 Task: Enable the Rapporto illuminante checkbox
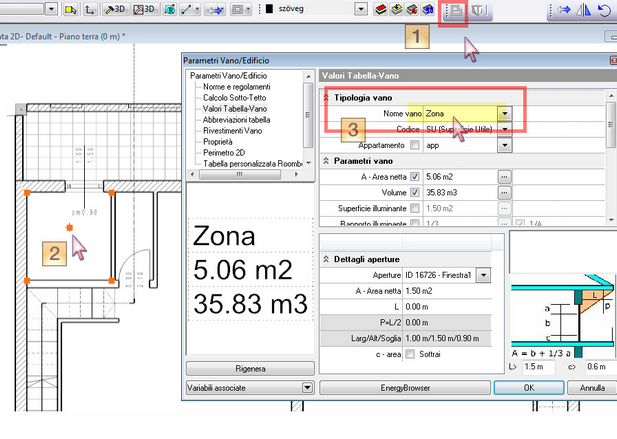tap(415, 223)
